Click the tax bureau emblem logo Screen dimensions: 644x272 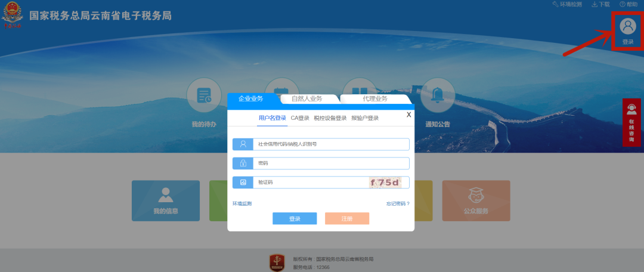coord(12,16)
